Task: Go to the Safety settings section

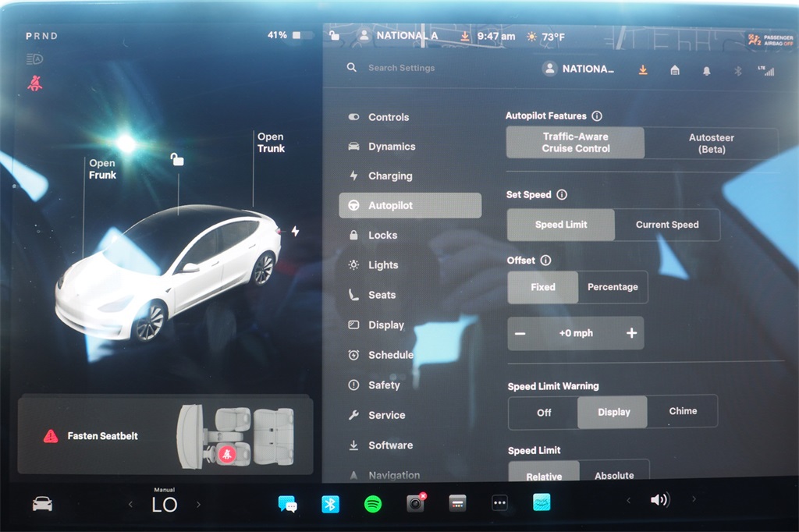Action: (384, 385)
